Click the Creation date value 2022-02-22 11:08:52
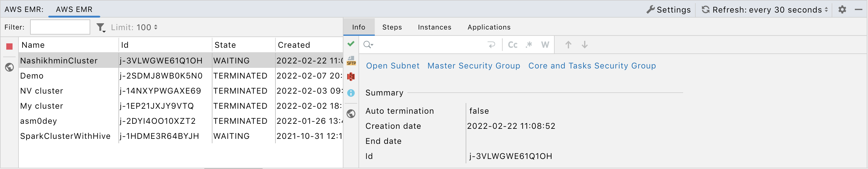 [x=511, y=126]
